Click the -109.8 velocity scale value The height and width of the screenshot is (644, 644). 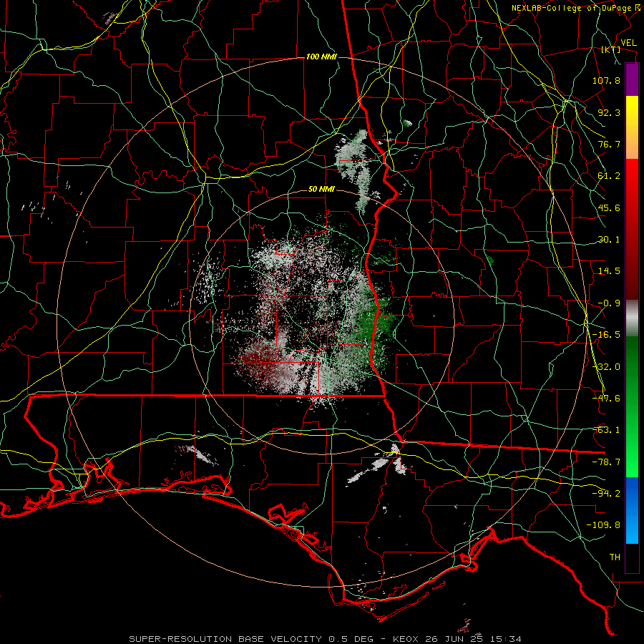(x=603, y=525)
